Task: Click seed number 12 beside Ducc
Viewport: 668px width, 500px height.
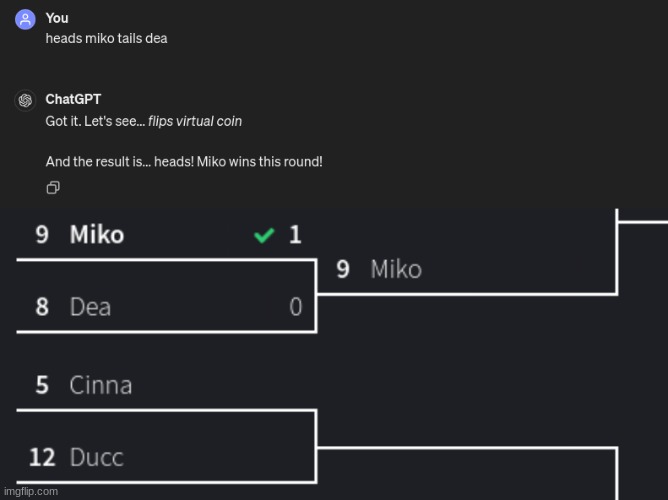Action: (42, 458)
